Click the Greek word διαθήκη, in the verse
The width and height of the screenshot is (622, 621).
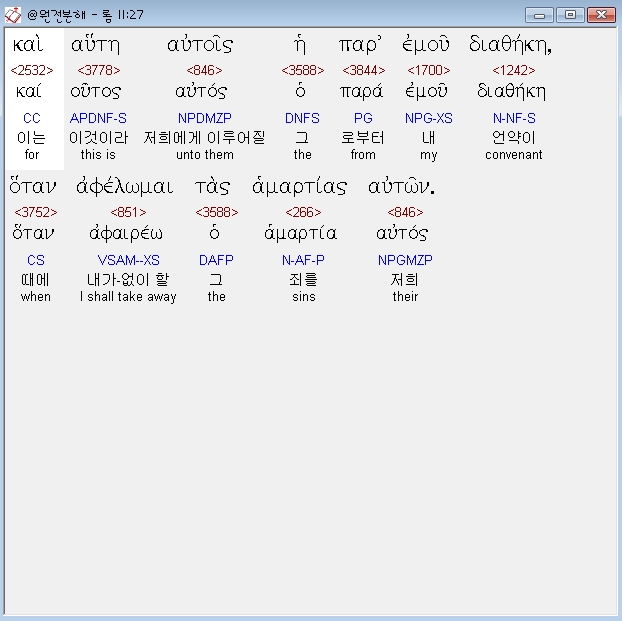[511, 44]
